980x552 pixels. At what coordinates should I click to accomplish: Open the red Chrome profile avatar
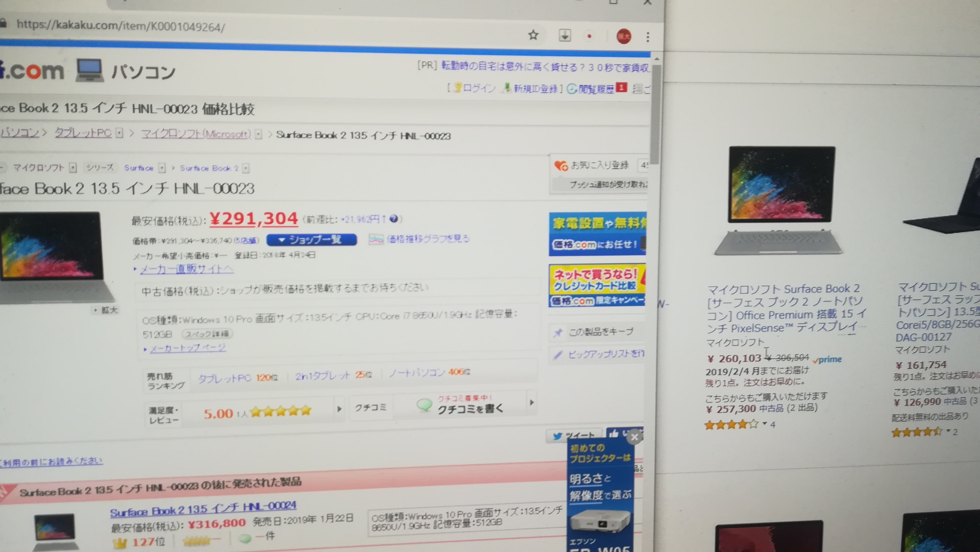624,37
